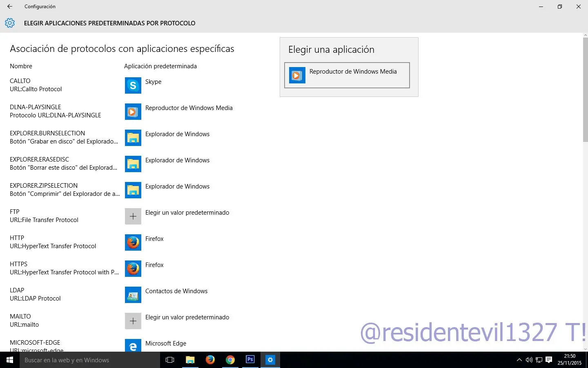Click the volume speaker tray icon
Image resolution: width=588 pixels, height=368 pixels.
[x=529, y=360]
